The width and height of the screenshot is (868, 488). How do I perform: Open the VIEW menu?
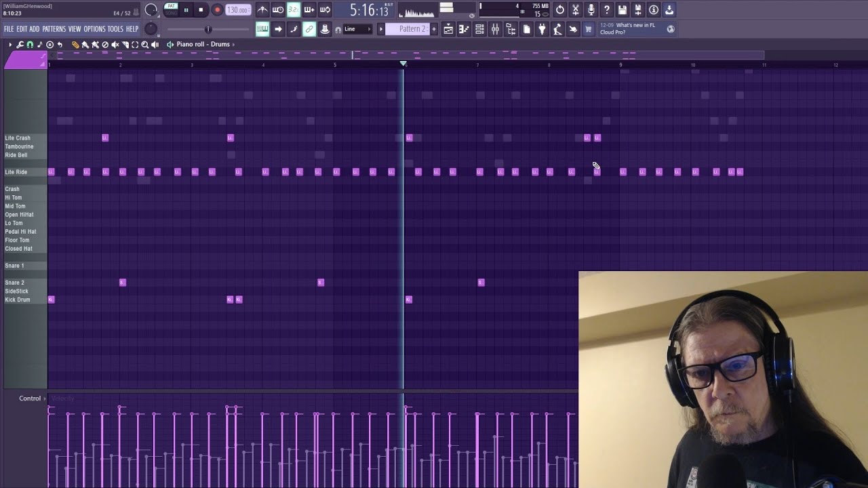(x=75, y=29)
